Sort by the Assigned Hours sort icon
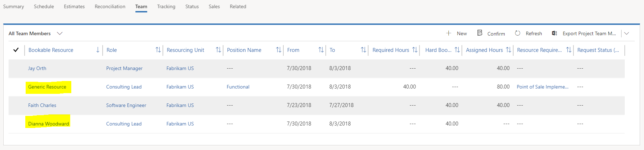The image size is (644, 150). point(508,50)
